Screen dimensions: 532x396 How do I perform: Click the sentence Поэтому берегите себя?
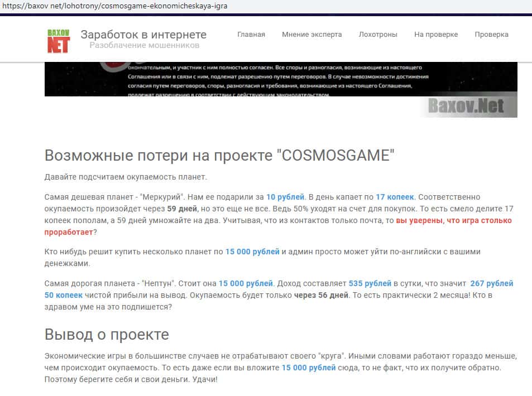pos(131,379)
